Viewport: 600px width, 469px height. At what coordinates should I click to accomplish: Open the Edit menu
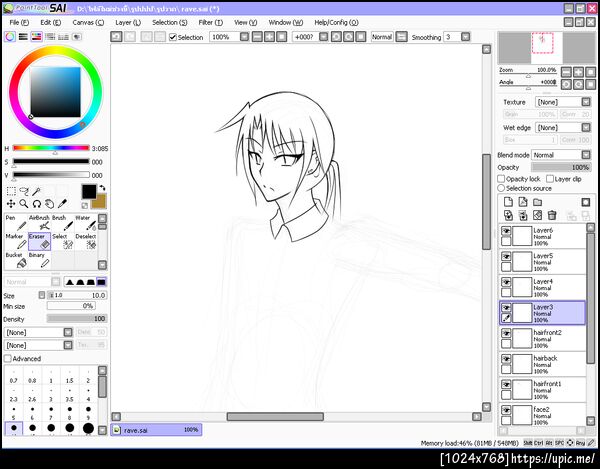tap(51, 23)
